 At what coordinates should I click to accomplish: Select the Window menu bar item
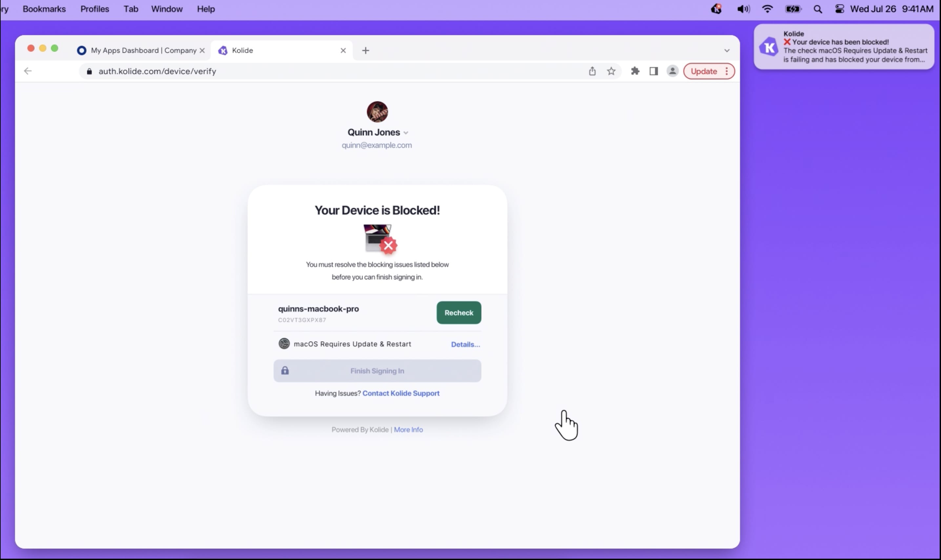pyautogui.click(x=167, y=9)
